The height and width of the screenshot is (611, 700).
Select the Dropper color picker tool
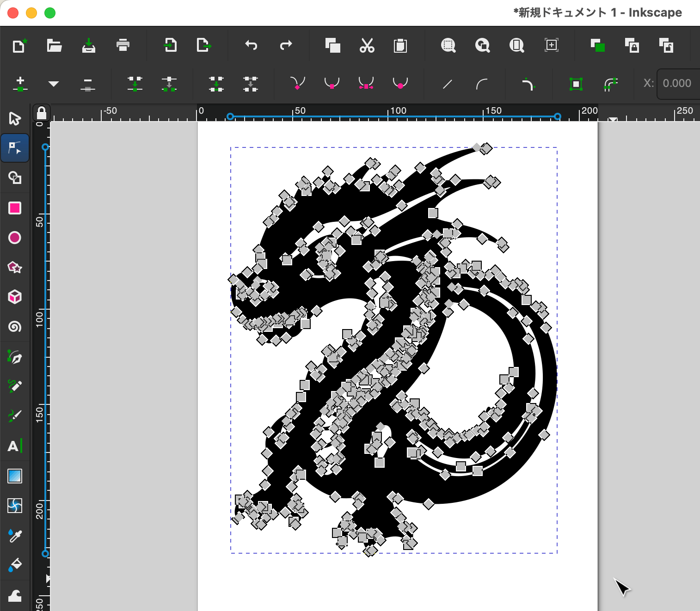[15, 535]
